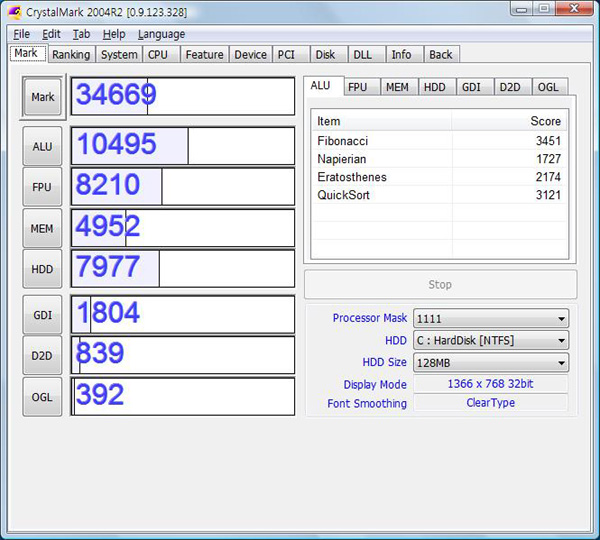Select the GDI results sub-tab
600x540 pixels.
click(x=474, y=87)
